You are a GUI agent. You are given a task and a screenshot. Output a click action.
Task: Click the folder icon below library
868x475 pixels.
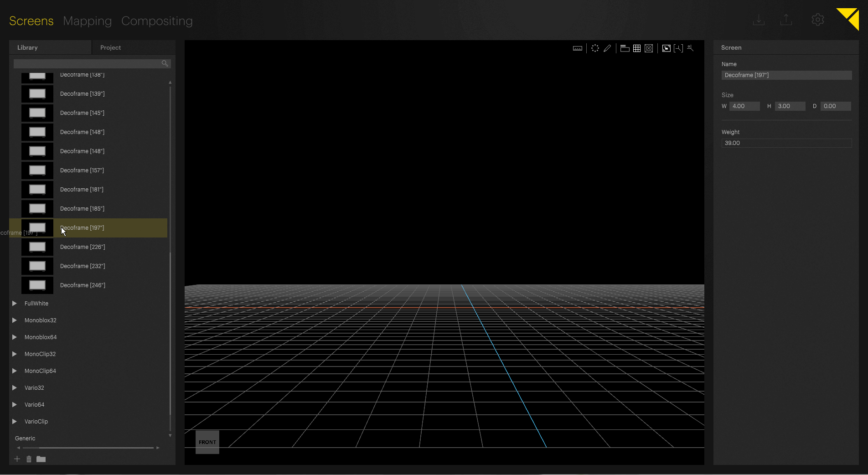tap(41, 459)
